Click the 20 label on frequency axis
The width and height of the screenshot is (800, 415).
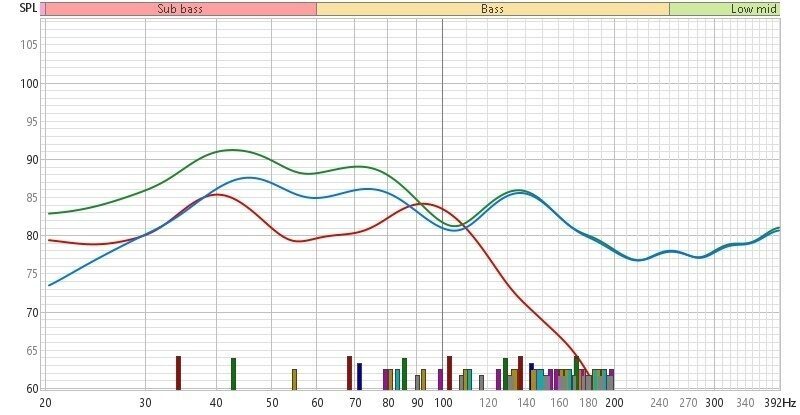(45, 402)
